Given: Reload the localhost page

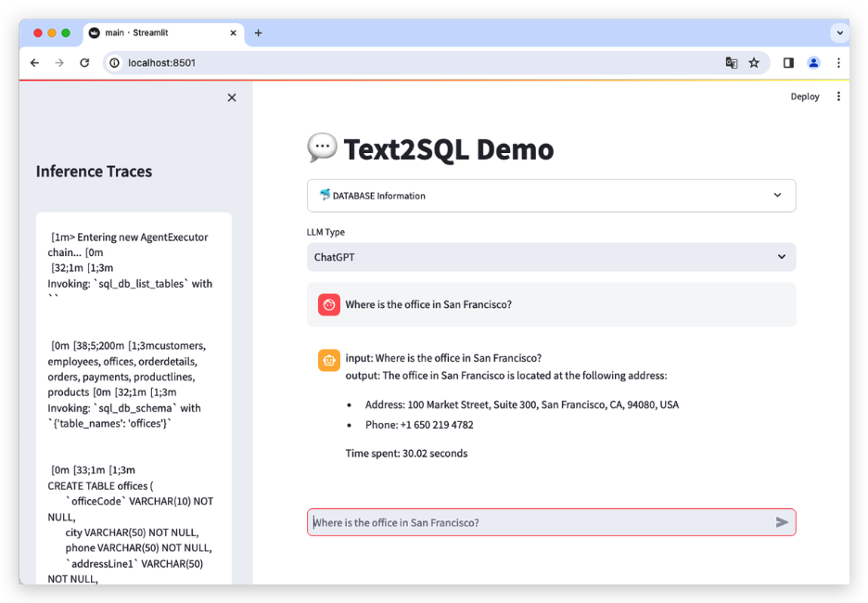Looking at the screenshot, I should point(84,63).
